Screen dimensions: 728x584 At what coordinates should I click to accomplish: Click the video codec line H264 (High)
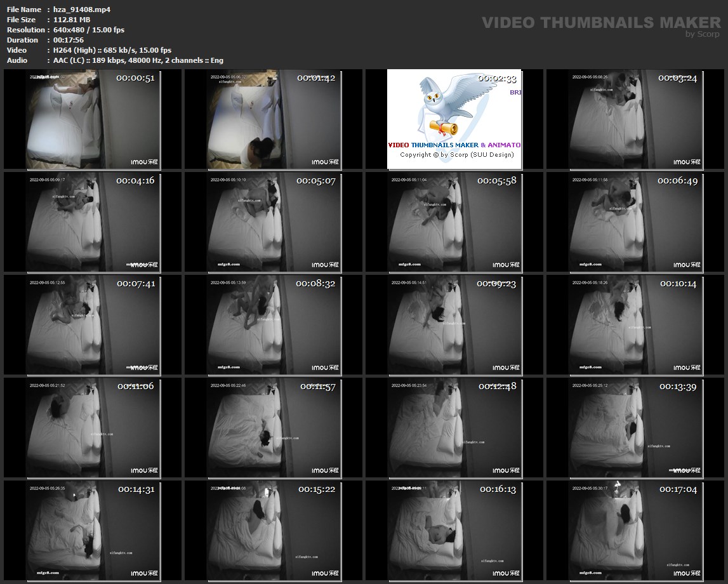click(112, 50)
